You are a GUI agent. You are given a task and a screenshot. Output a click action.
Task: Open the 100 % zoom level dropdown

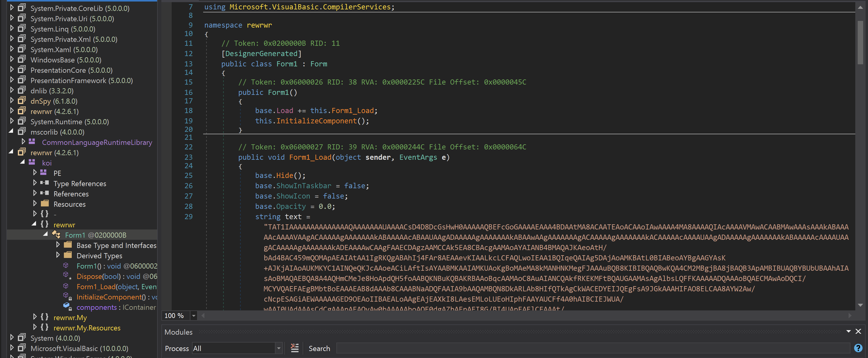193,316
